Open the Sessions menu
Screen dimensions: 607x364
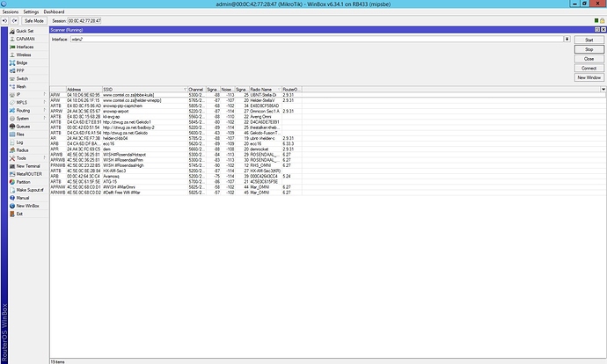10,11
